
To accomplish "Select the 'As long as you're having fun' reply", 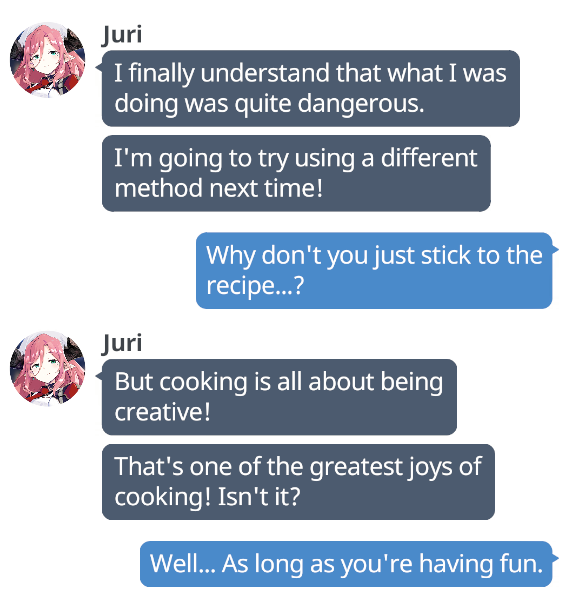I will pyautogui.click(x=346, y=564).
